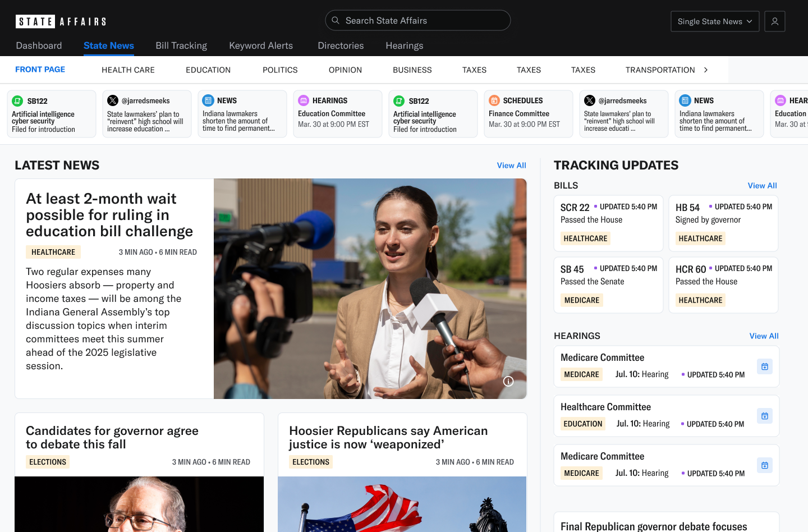
Task: Click the SCHEDULES Finance Committee ticker icon
Action: pyautogui.click(x=494, y=100)
